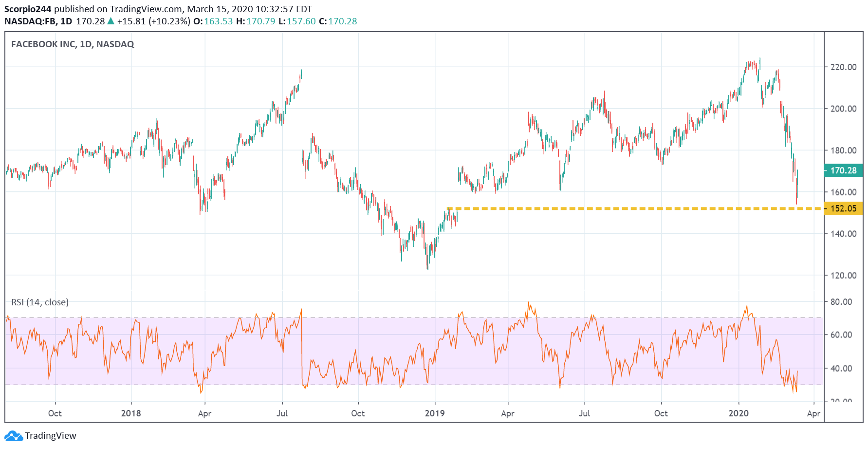This screenshot has width=868, height=449.
Task: Click the 2020 label on time axis
Action: 739,413
